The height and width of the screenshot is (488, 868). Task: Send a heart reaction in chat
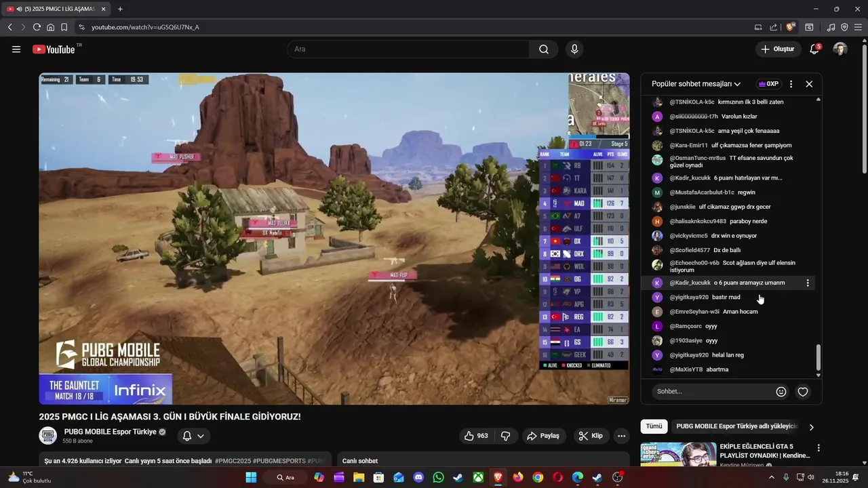tap(803, 392)
